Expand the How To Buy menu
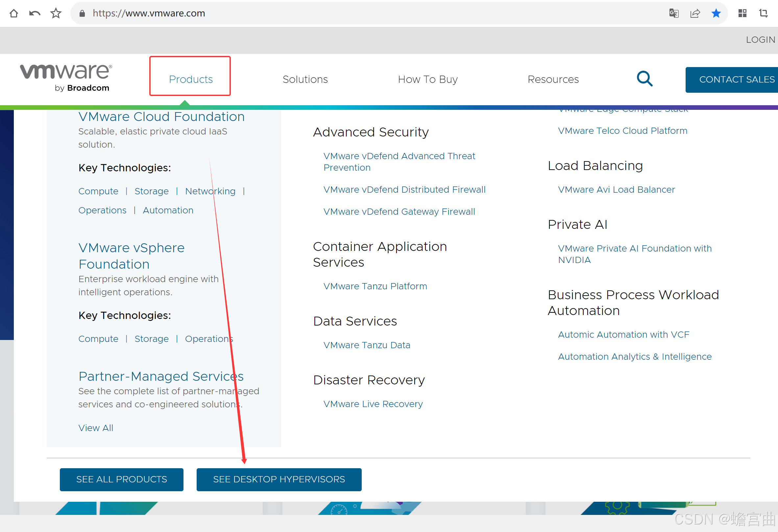The image size is (778, 532). (x=427, y=79)
